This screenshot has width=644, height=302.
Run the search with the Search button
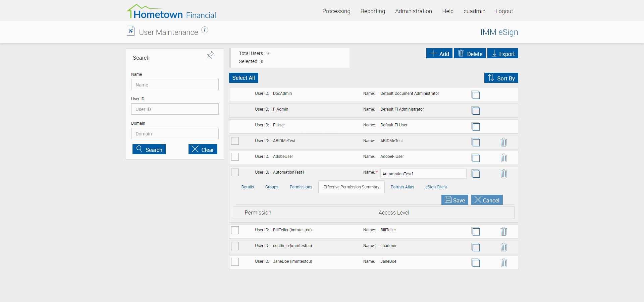(149, 149)
